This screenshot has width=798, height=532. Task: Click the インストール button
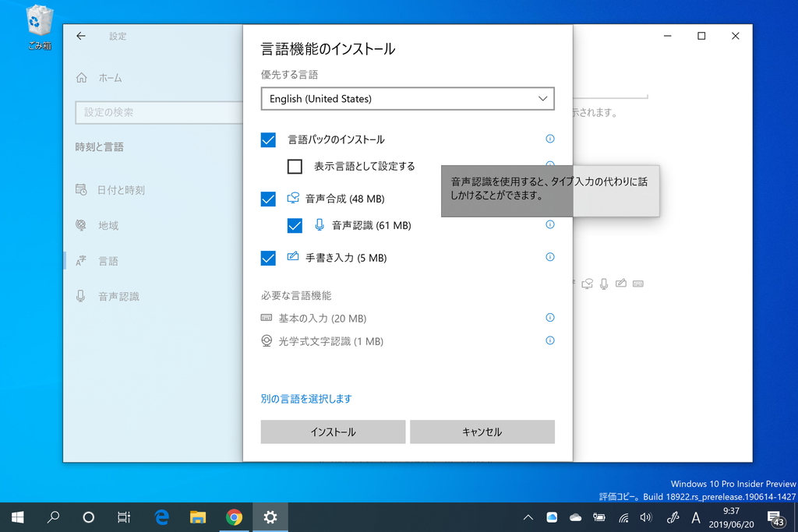(333, 432)
